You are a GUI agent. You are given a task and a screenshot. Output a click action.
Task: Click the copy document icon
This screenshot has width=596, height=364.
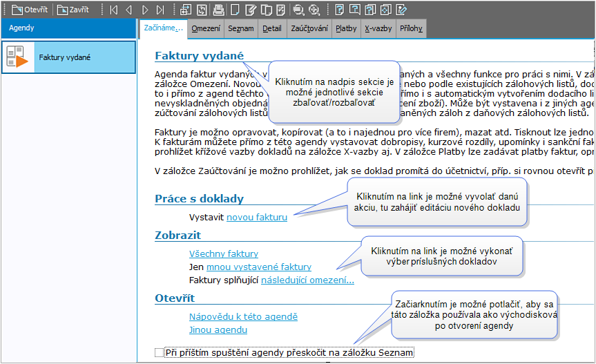pos(266,10)
